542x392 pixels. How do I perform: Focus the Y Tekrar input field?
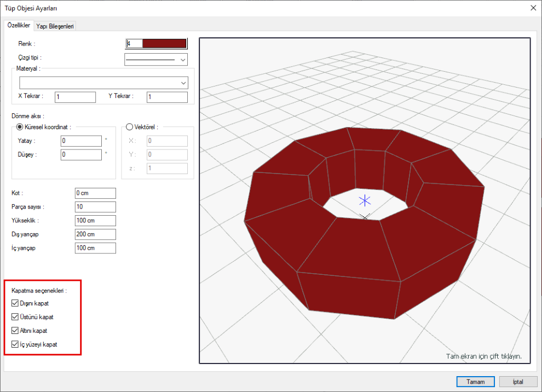pyautogui.click(x=167, y=97)
